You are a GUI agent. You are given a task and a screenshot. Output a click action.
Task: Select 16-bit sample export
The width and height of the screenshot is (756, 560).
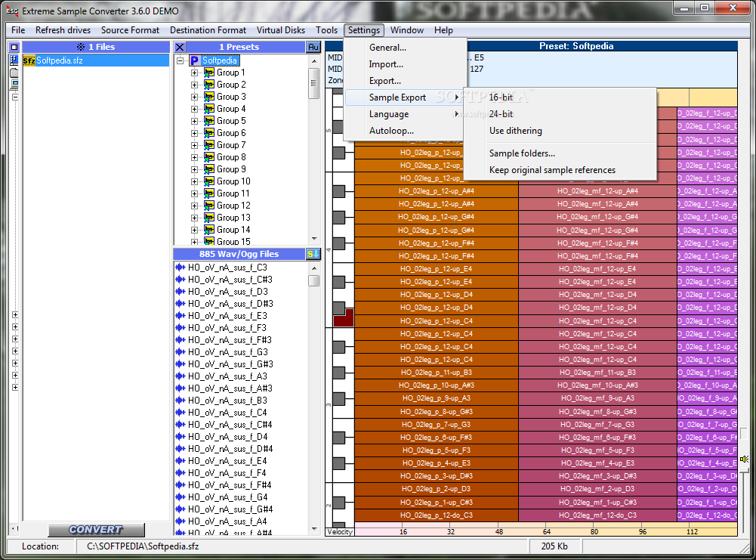[560, 97]
